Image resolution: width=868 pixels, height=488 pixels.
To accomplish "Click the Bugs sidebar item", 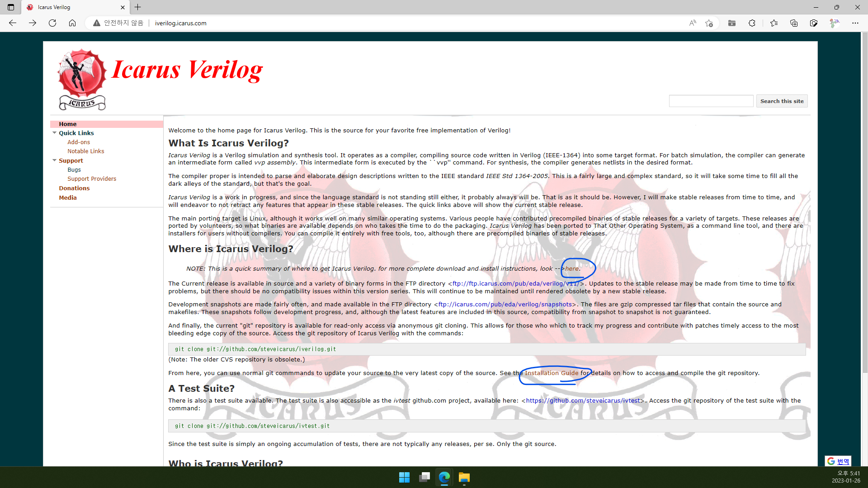I will coord(74,170).
